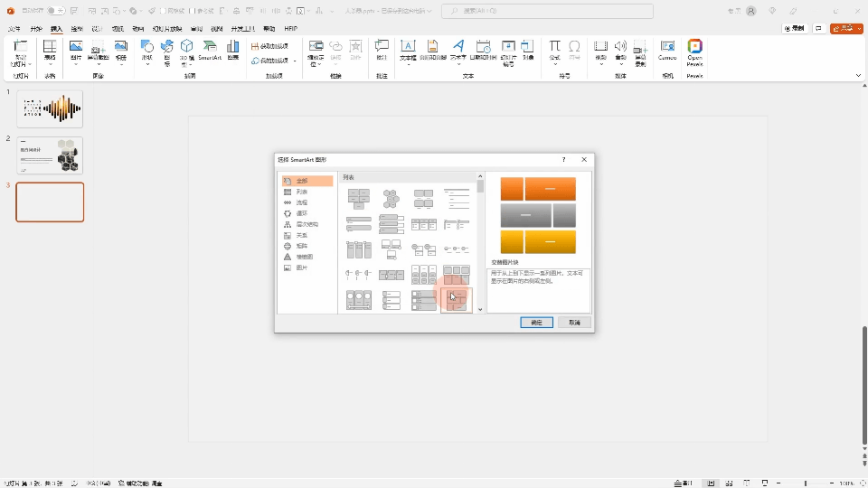This screenshot has height=488, width=868.
Task: Switch to the Slide Show ribbon tab
Action: point(167,29)
